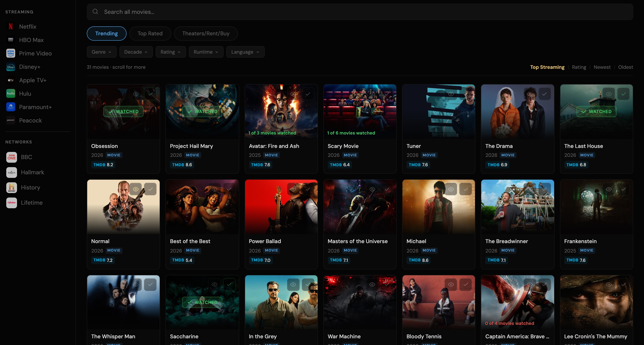644x345 pixels.
Task: Choose the Lifetime network
Action: pos(24,203)
